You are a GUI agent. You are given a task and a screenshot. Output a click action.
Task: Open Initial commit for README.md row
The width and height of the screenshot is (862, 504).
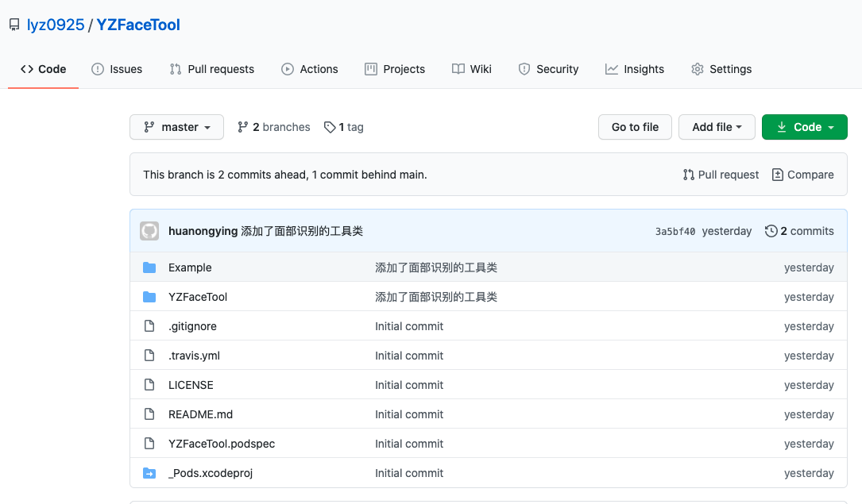coord(409,414)
